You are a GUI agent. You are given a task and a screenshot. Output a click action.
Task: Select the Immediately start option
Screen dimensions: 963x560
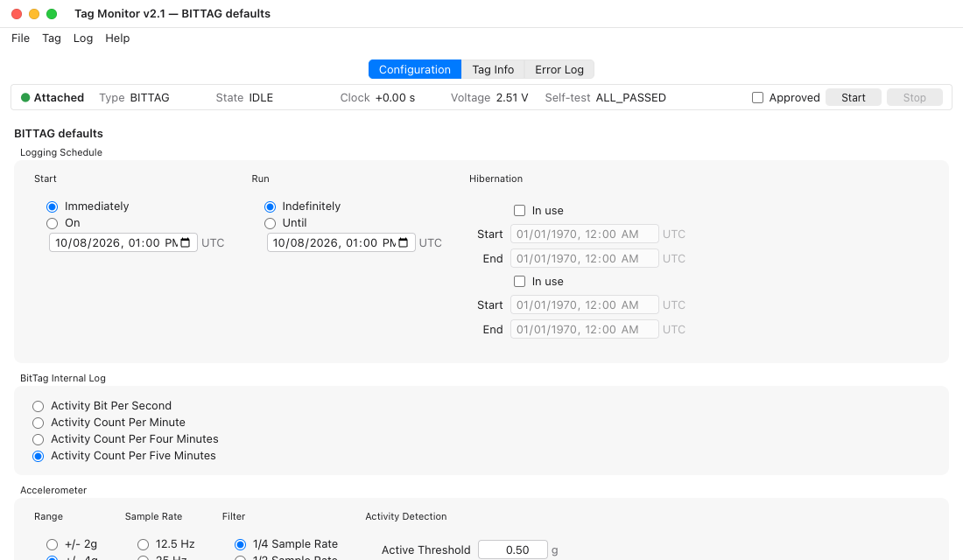(x=53, y=206)
